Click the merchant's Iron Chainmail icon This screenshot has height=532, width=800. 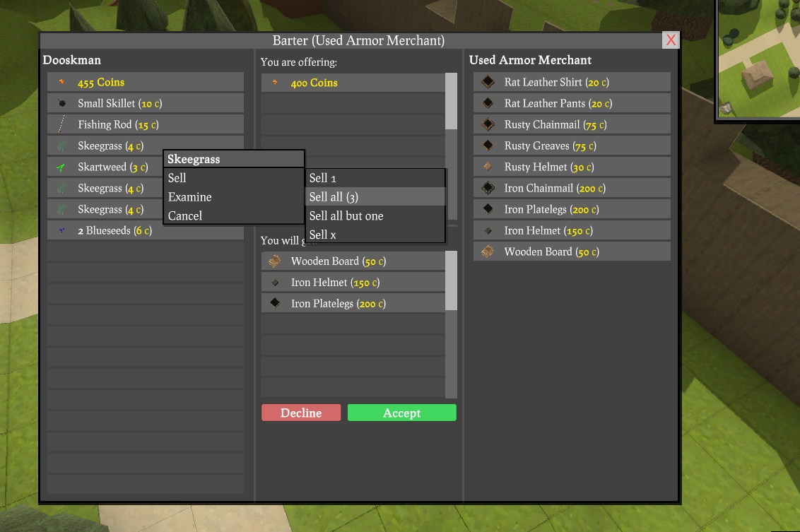click(x=488, y=189)
